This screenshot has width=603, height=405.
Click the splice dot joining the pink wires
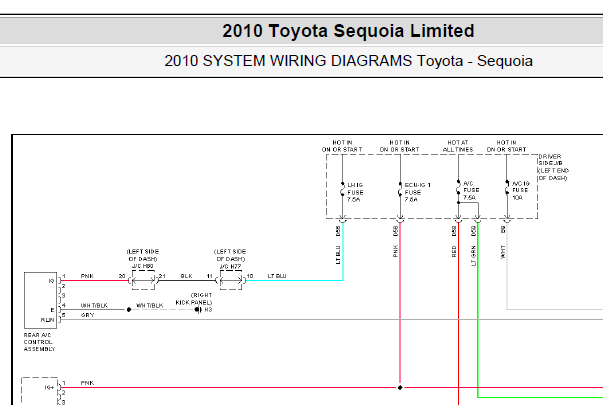[400, 388]
